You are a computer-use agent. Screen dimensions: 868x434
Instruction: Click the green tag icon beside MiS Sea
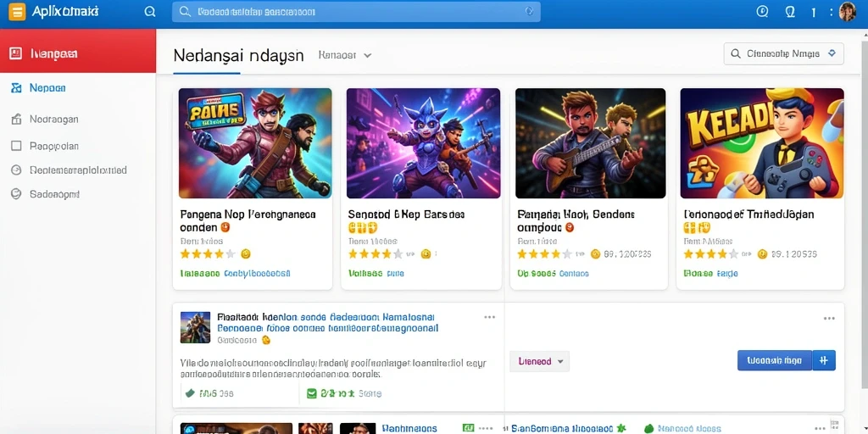(190, 393)
